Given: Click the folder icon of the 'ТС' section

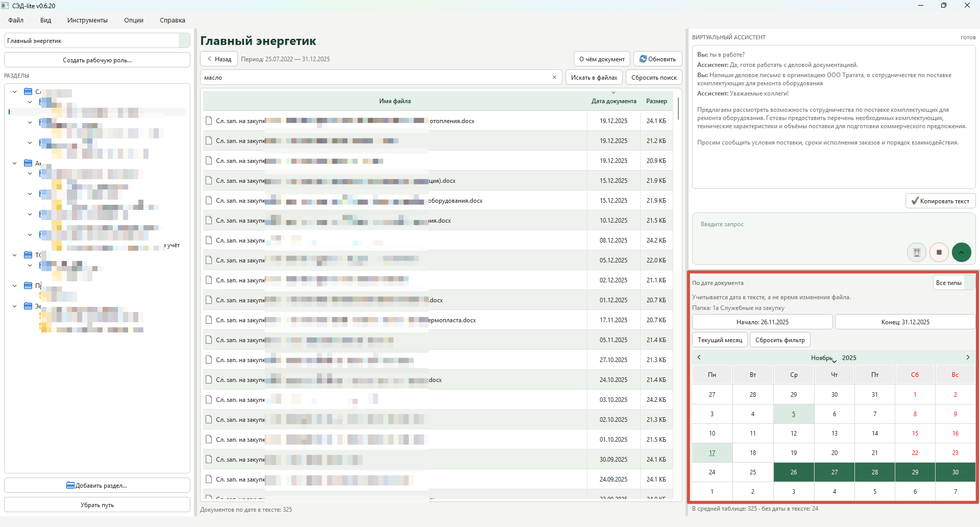Looking at the screenshot, I should (x=28, y=255).
